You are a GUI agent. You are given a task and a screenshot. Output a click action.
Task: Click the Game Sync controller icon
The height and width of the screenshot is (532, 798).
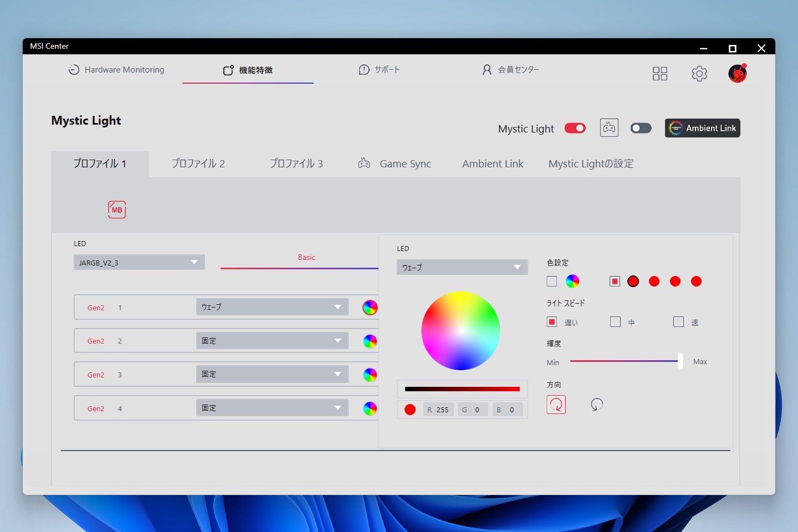(x=364, y=163)
